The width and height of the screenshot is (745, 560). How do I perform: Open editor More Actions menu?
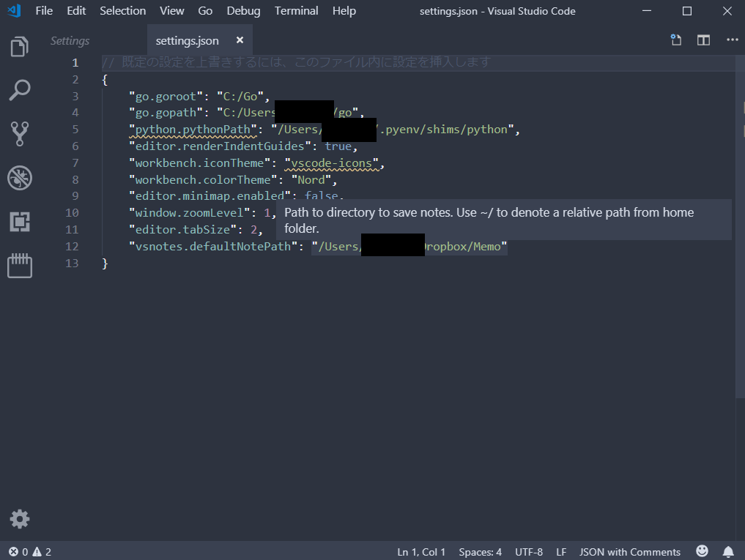pyautogui.click(x=732, y=40)
